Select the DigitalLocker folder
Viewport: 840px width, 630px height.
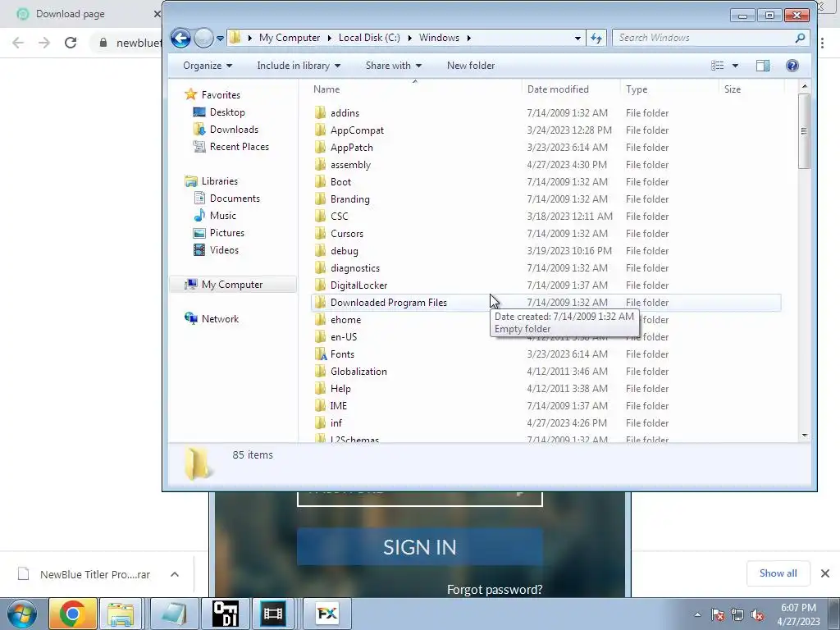coord(358,285)
